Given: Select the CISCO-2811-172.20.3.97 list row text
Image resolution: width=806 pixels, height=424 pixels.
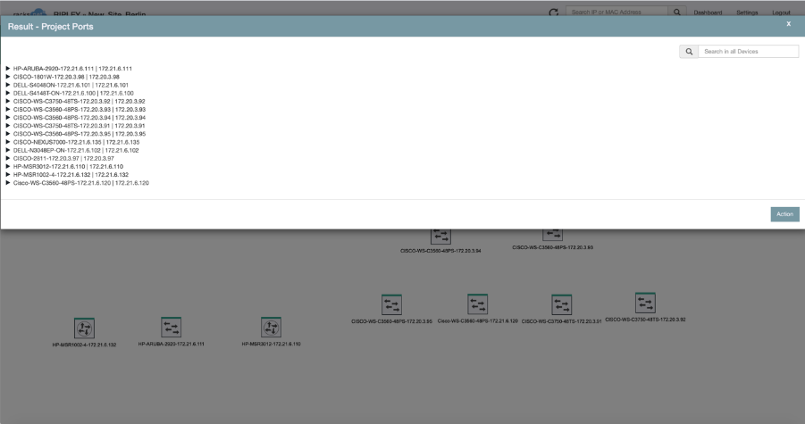Looking at the screenshot, I should [x=63, y=158].
